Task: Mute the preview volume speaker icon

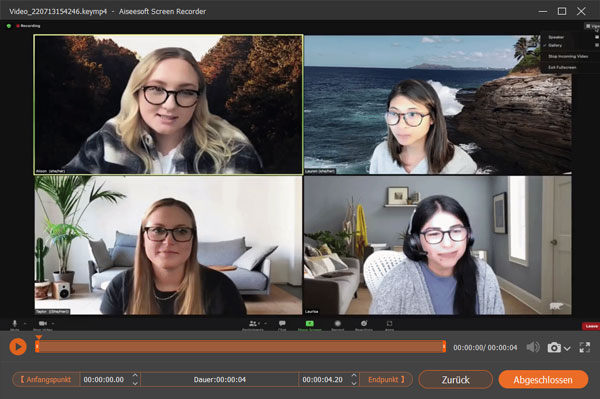Action: 533,347
